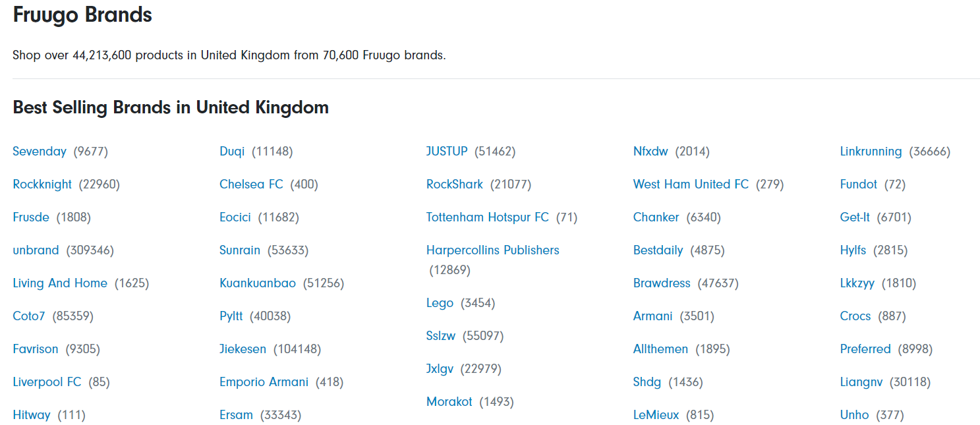Viewport: 980px width, 425px height.
Task: Select the Hitway brand link
Action: click(x=32, y=415)
